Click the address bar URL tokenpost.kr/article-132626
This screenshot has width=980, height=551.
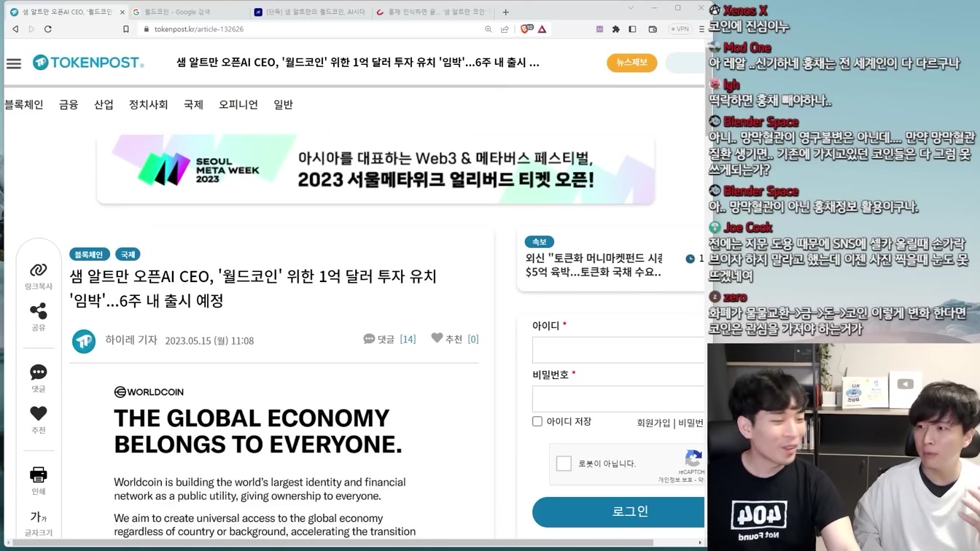click(x=199, y=29)
